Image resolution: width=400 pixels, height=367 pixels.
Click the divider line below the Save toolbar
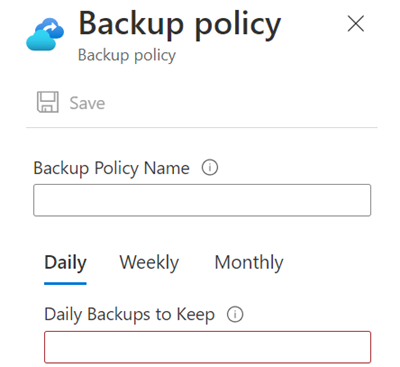coord(202,127)
